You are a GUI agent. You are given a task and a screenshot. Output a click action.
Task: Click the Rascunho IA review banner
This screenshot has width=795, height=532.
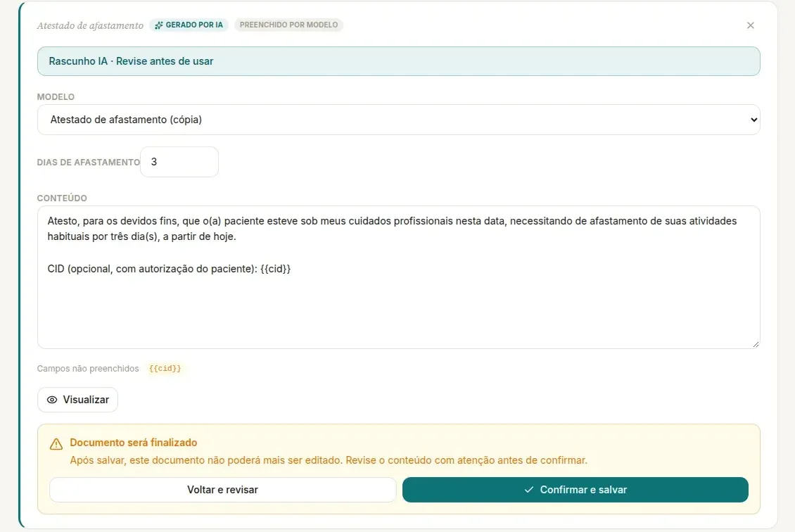(398, 61)
